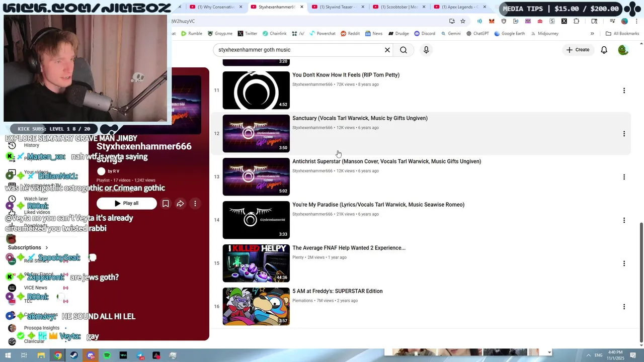
Task: Open Spotify from the taskbar
Action: point(107,355)
